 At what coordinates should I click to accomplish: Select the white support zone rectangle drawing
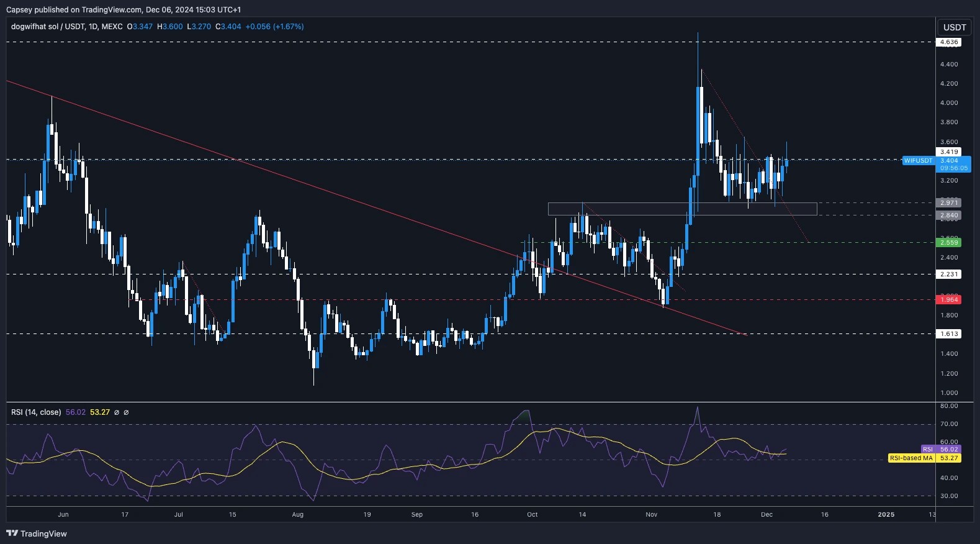point(682,209)
